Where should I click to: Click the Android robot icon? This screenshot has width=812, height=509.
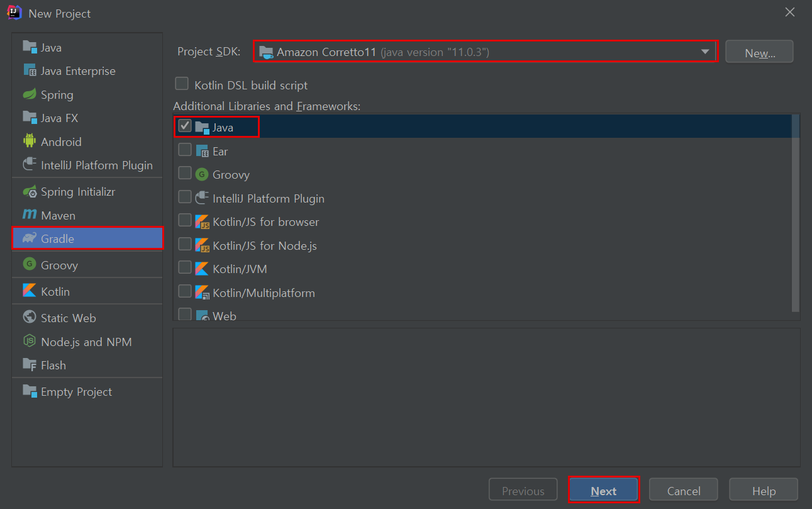click(30, 142)
